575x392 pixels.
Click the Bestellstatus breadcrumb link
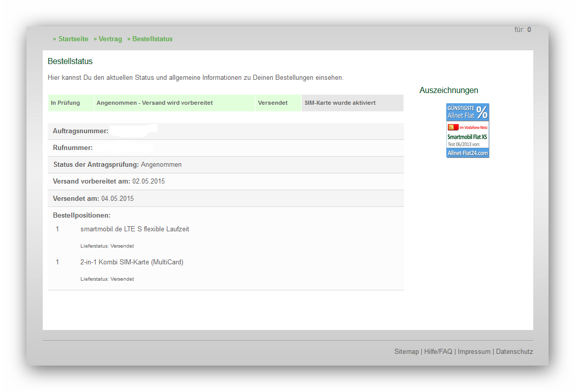pyautogui.click(x=152, y=39)
